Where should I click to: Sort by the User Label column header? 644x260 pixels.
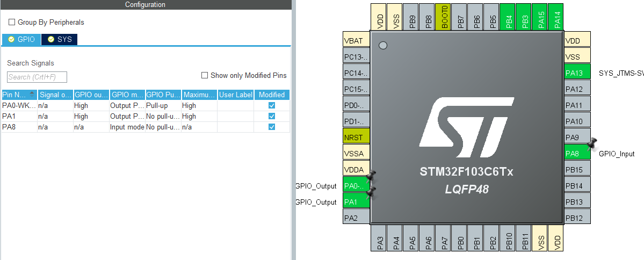point(236,95)
